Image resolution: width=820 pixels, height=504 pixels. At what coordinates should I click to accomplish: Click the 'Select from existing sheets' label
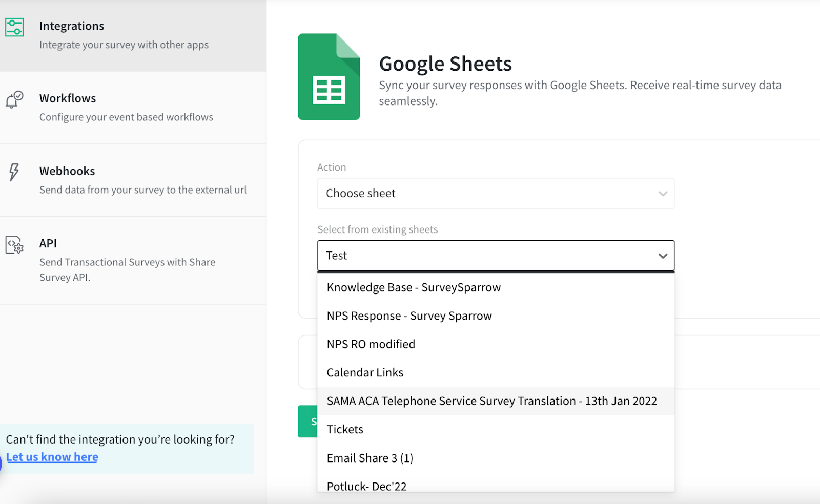(x=378, y=229)
